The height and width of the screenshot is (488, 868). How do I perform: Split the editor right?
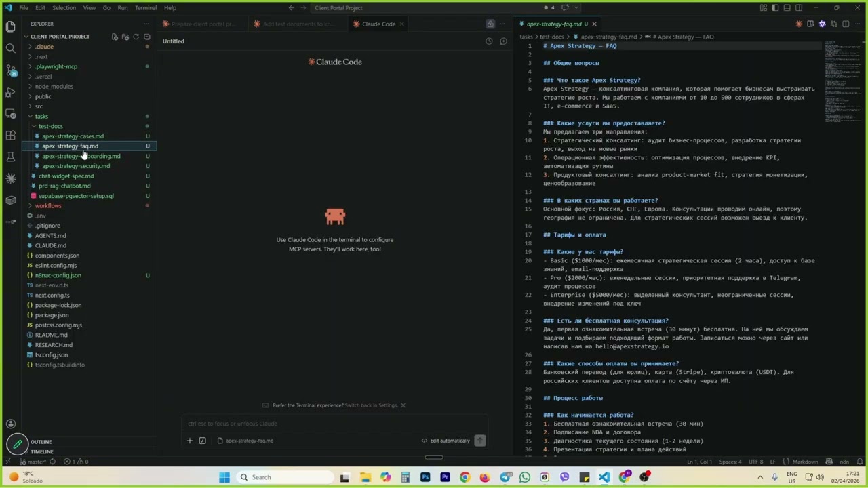click(845, 24)
